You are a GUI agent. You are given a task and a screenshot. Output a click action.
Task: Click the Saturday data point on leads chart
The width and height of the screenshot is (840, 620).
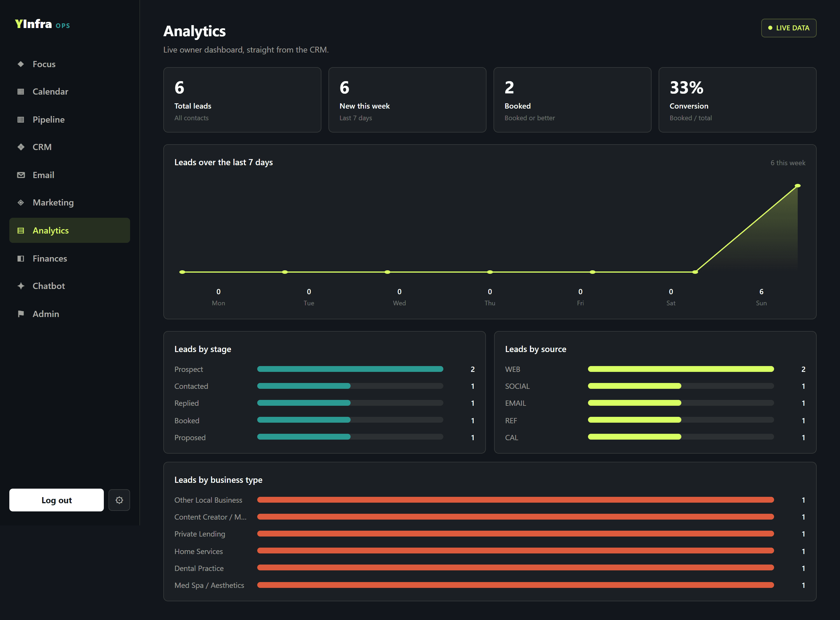pos(695,272)
